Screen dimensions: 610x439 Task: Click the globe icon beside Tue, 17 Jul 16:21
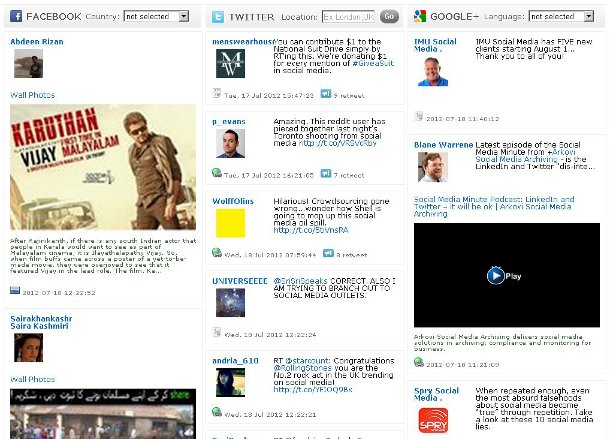pos(217,172)
